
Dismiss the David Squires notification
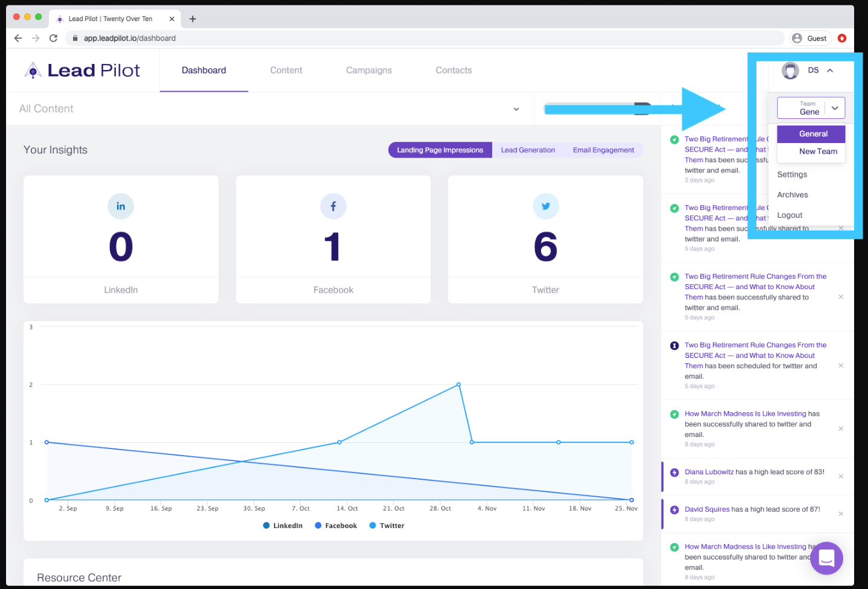coord(841,514)
